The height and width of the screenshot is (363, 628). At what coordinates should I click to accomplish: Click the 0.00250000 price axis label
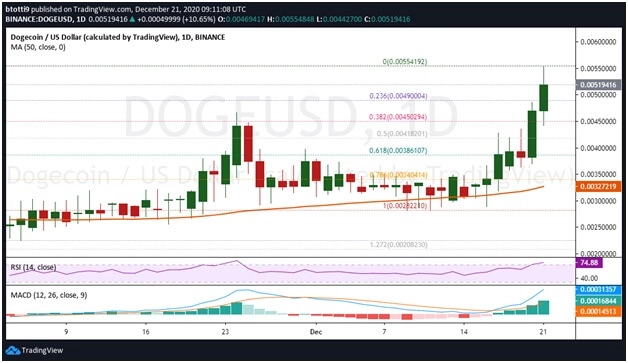(x=598, y=227)
